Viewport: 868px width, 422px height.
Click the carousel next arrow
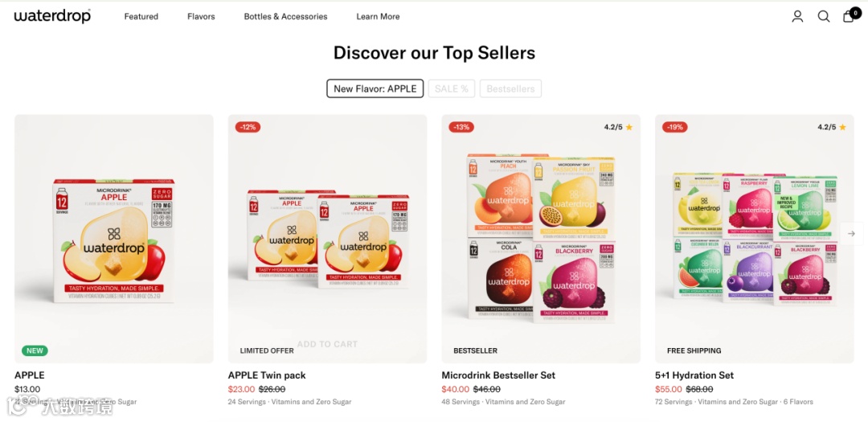tap(851, 234)
